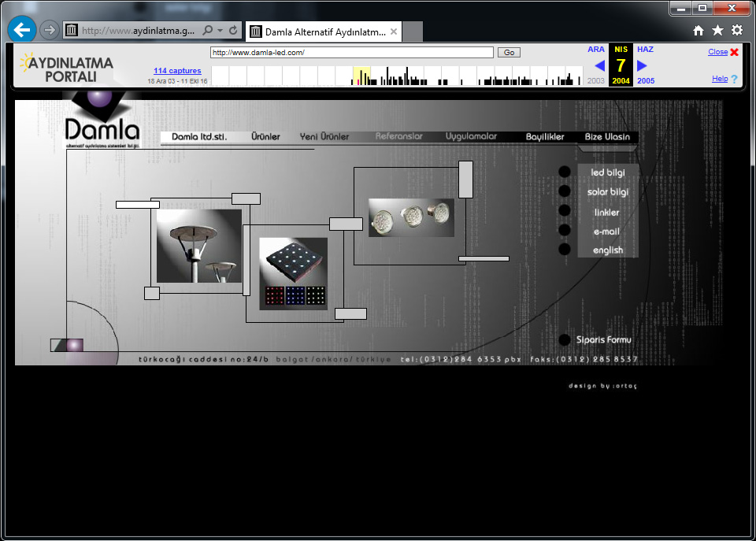Click black bullet beside english
756x541 pixels.
564,250
